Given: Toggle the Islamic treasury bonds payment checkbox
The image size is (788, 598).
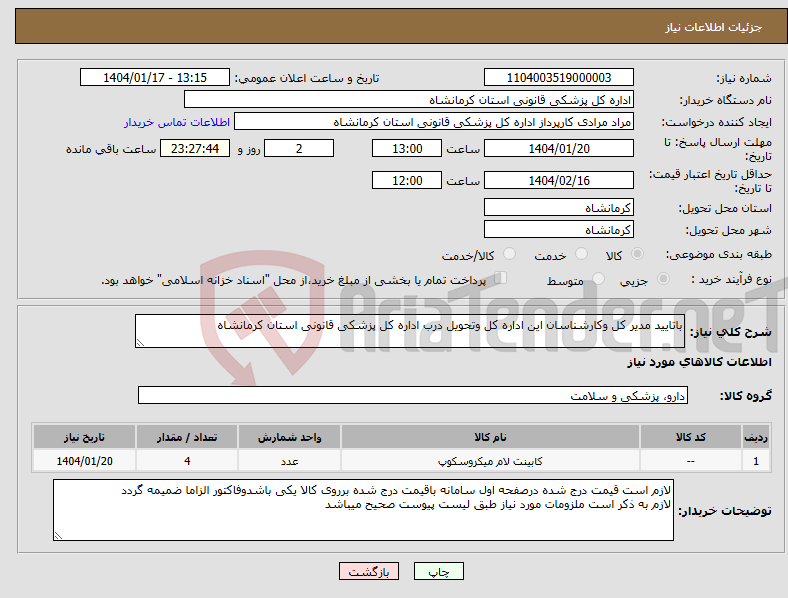Looking at the screenshot, I should pos(501,278).
